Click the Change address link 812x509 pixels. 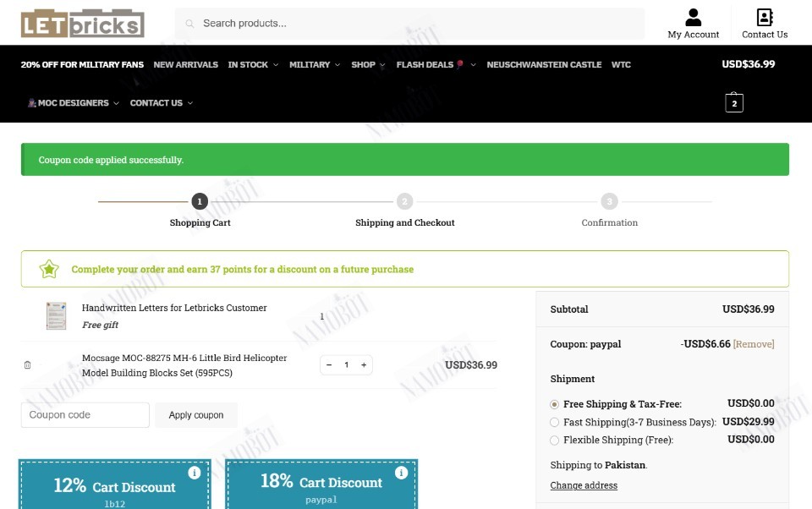pyautogui.click(x=584, y=485)
